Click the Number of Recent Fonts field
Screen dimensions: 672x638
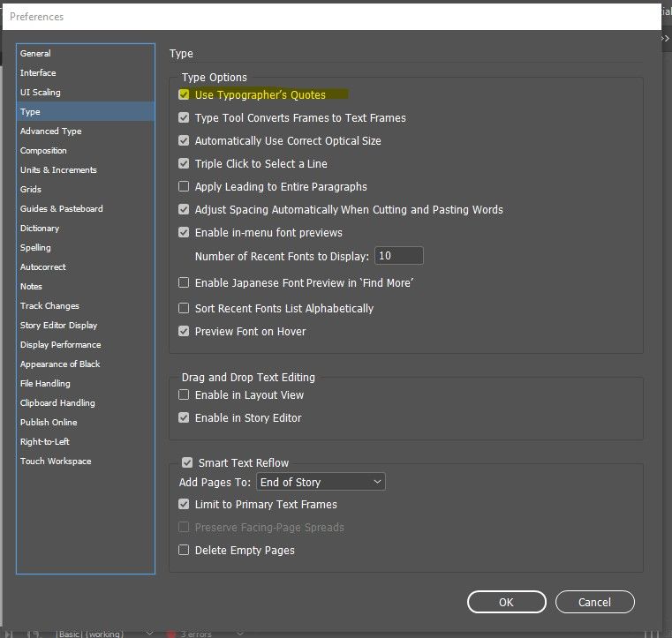399,256
